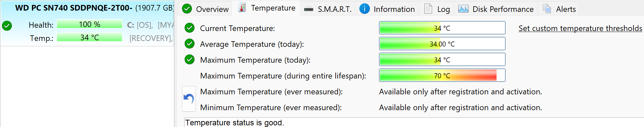Click the drive icon on S.M.A.R.T. tab
The width and height of the screenshot is (644, 127).
[309, 9]
